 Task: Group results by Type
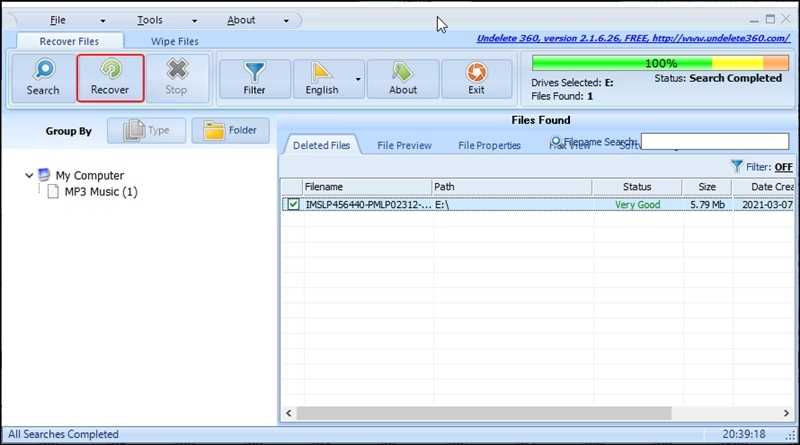(146, 131)
